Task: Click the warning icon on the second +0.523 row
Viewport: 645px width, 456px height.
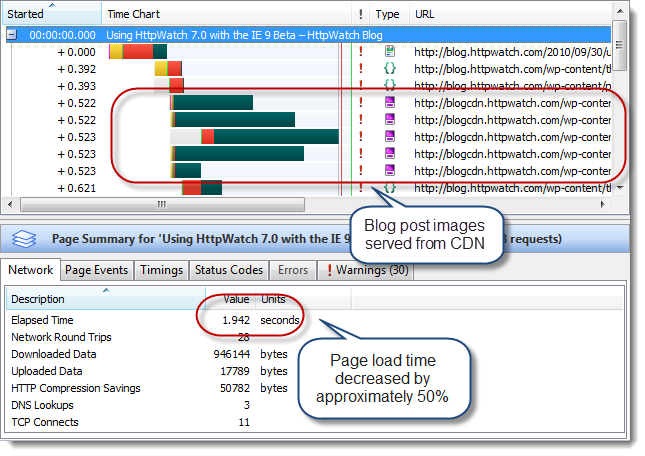Action: pos(361,154)
